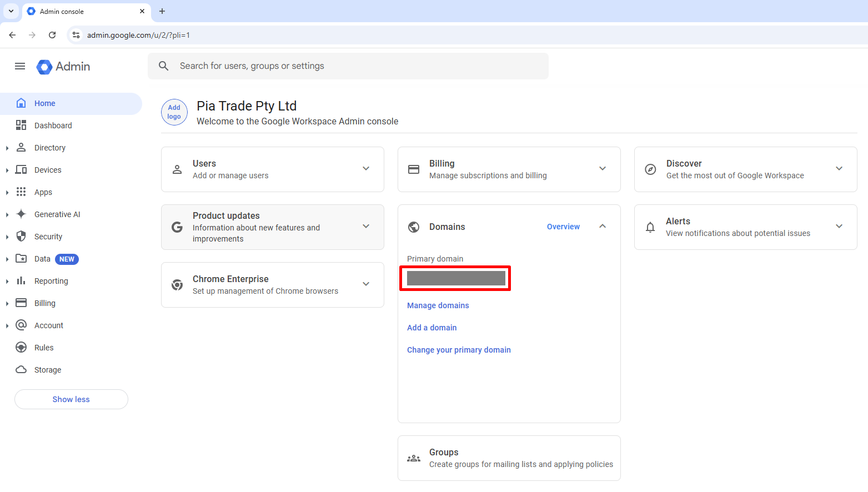Select Home in the sidebar
The height and width of the screenshot is (492, 868).
tap(71, 104)
